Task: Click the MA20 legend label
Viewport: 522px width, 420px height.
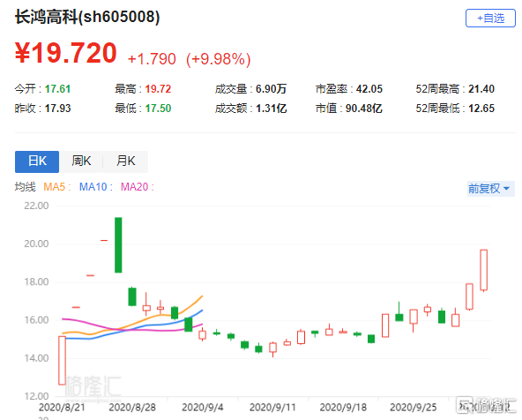Action: [137, 187]
